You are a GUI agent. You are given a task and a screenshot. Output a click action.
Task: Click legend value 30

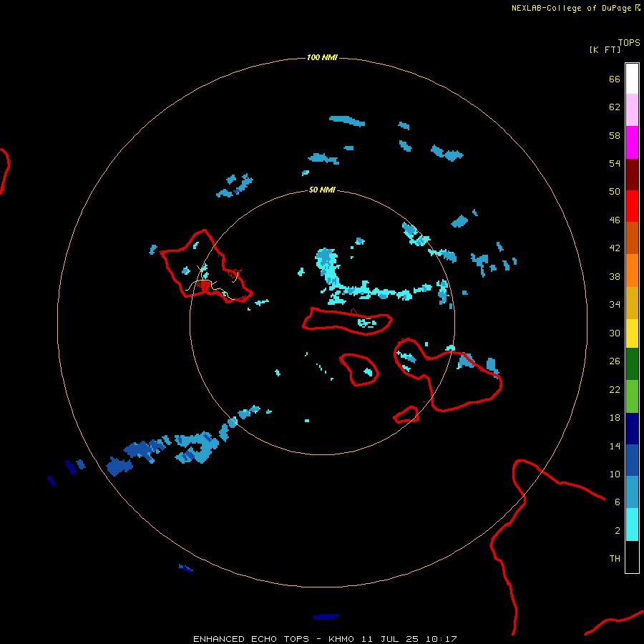click(615, 333)
